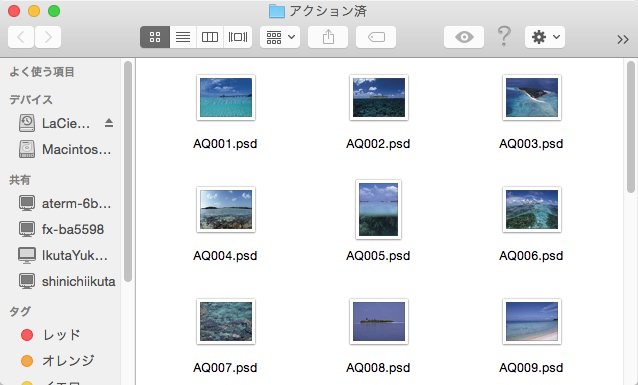638x385 pixels.
Task: Select AQ001.psd thumbnail
Action: click(x=226, y=98)
